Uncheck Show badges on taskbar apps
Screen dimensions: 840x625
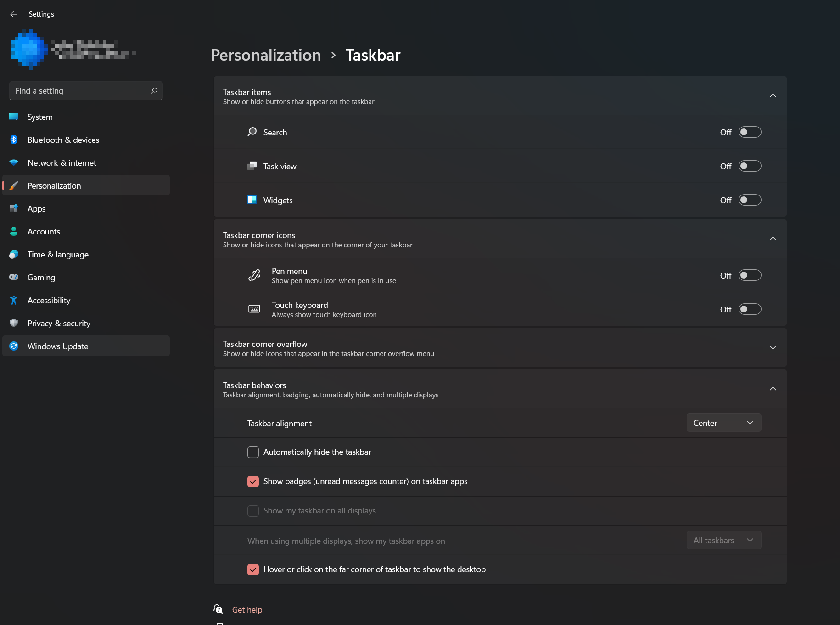tap(253, 481)
